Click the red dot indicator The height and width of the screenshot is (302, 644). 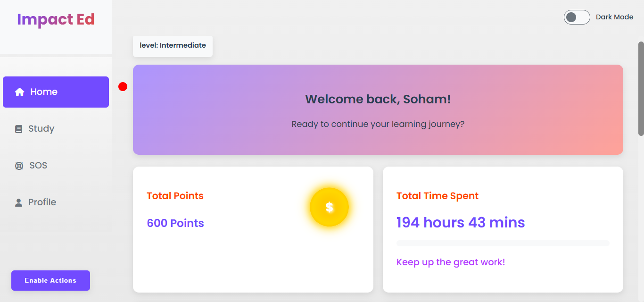click(123, 87)
